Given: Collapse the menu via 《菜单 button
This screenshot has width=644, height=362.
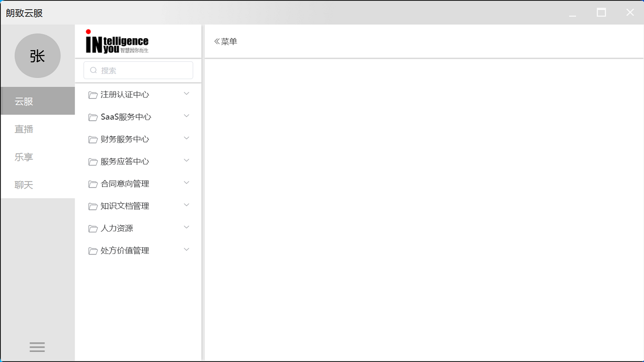Looking at the screenshot, I should pos(225,41).
